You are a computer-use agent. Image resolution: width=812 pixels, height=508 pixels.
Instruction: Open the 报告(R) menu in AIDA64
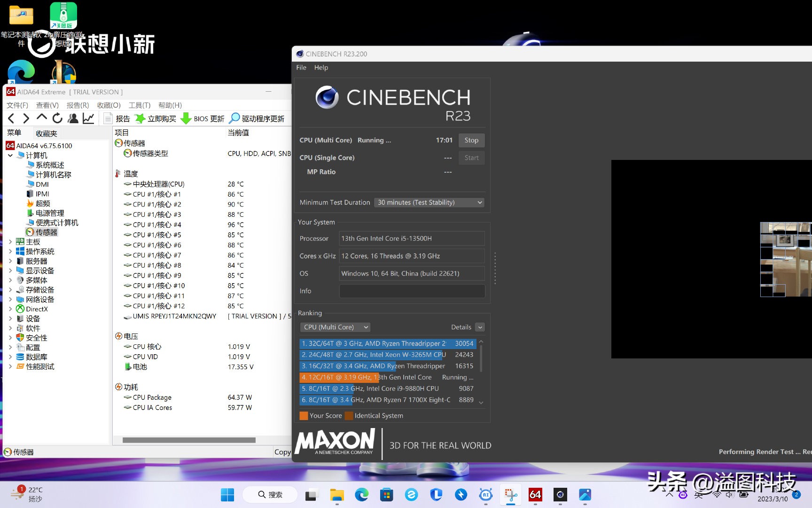point(78,105)
